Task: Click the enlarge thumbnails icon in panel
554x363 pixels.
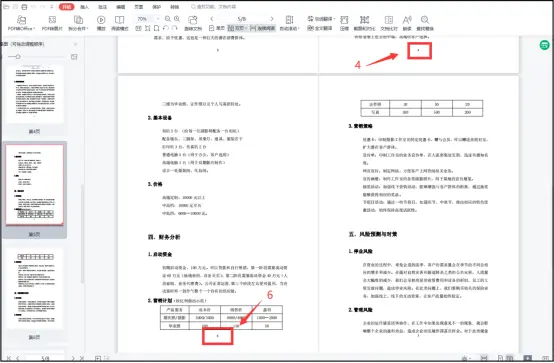Action: click(74, 57)
